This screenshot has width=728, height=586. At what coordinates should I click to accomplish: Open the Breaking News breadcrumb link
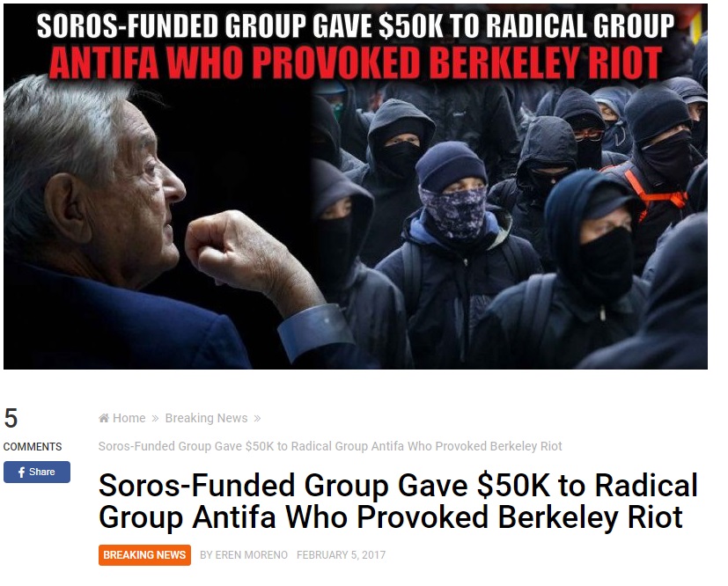[x=206, y=418]
